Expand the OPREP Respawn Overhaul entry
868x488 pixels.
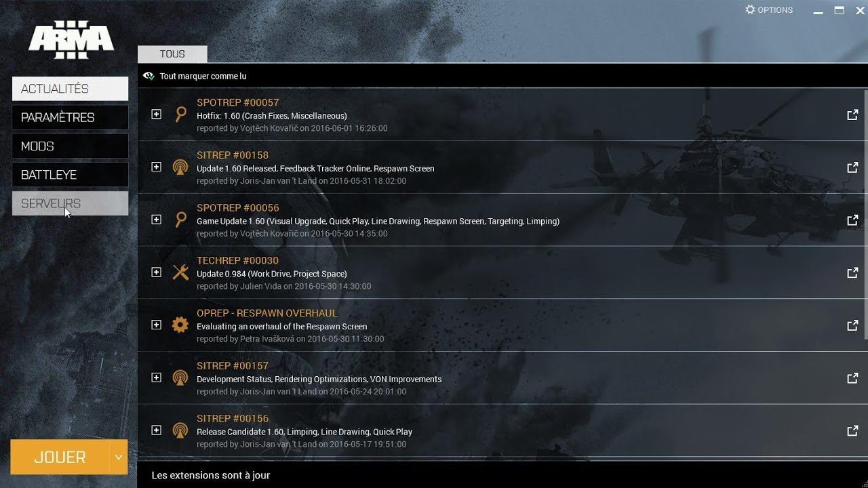(x=156, y=325)
